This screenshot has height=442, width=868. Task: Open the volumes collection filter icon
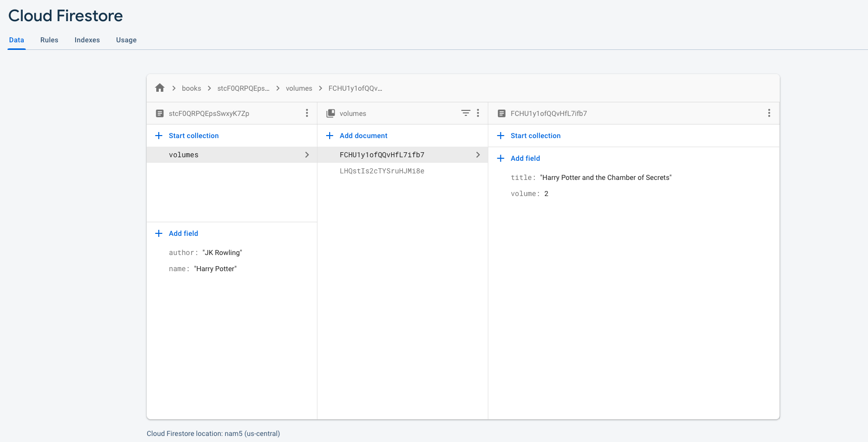466,113
